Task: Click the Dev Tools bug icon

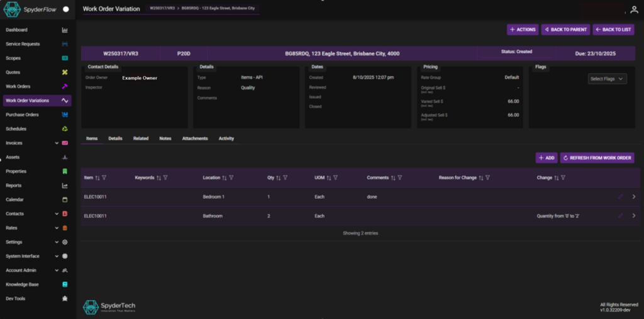Action: pyautogui.click(x=65, y=298)
